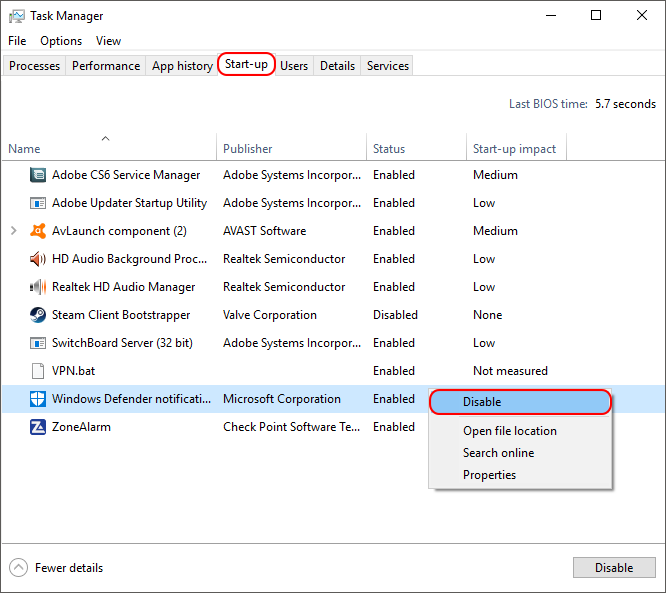This screenshot has height=593, width=666.
Task: Click the Adobe Updater Startup Utility icon
Action: 38,203
